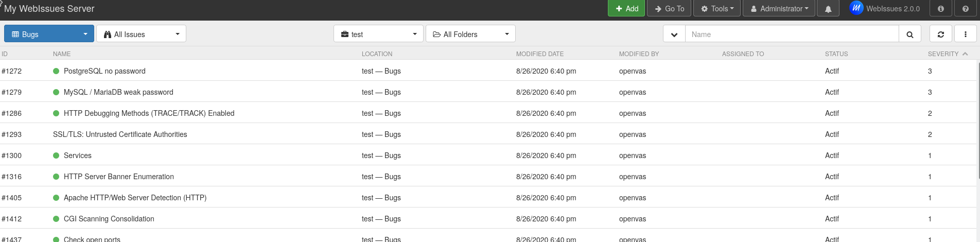Open issue Apache HTTP/Web Server Detection (HTTP)
980x242 pixels.
pyautogui.click(x=135, y=198)
